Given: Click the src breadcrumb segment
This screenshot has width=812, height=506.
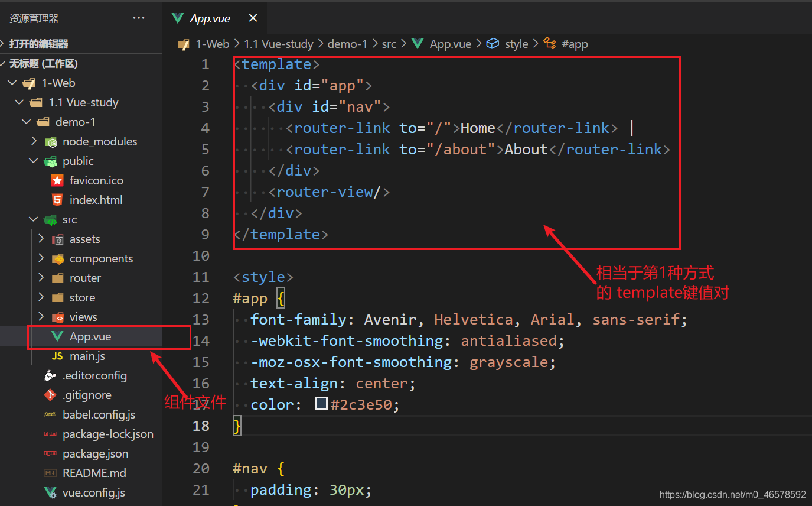Looking at the screenshot, I should tap(389, 44).
